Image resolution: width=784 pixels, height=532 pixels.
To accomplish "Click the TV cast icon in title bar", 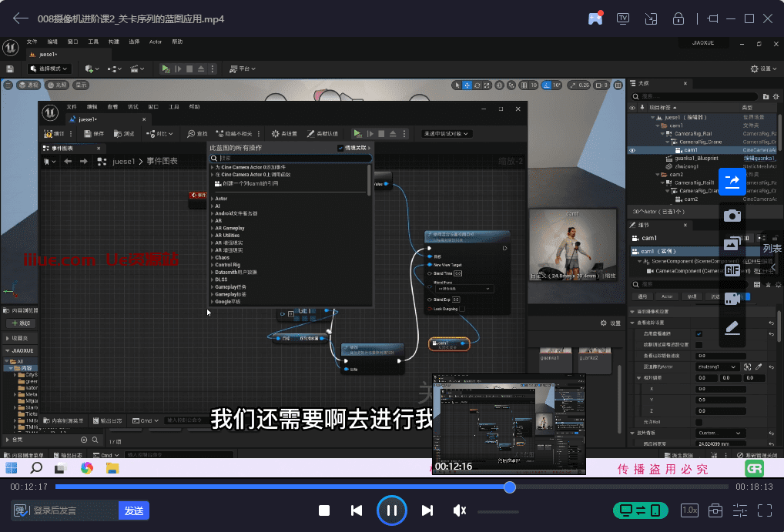I will point(623,18).
